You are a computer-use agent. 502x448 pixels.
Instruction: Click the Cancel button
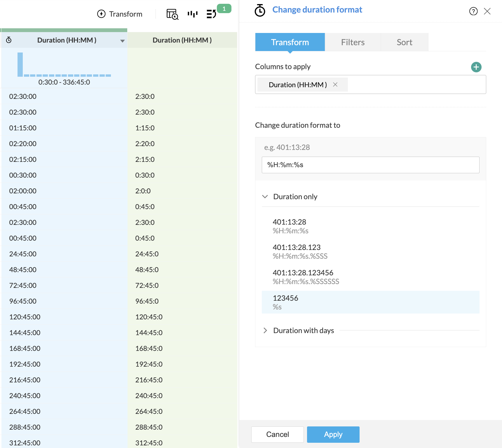point(277,434)
